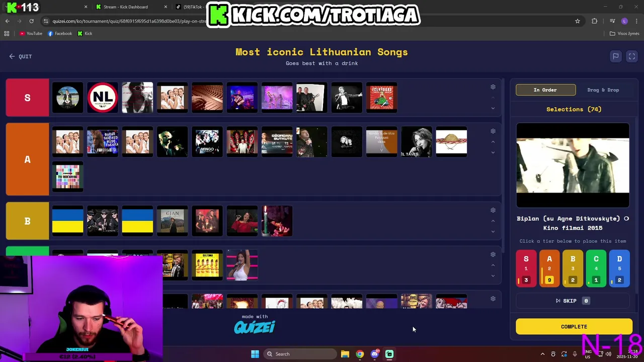Move the C tier down

coord(493,276)
